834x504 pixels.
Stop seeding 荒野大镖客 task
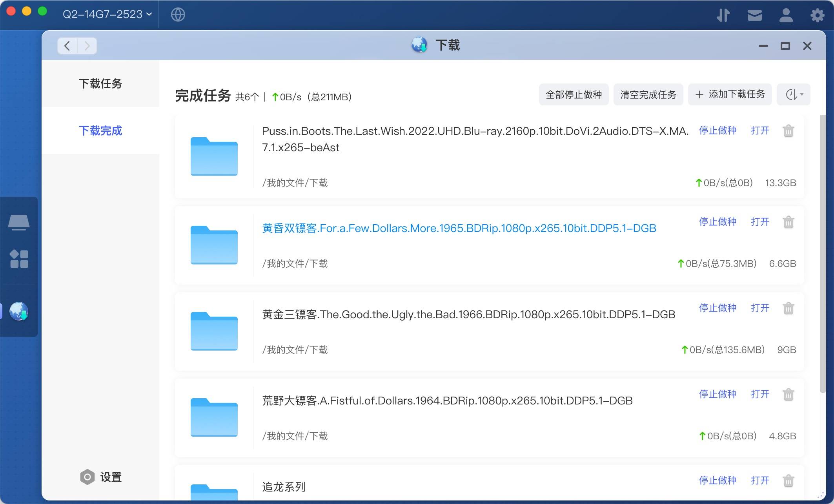pyautogui.click(x=717, y=394)
